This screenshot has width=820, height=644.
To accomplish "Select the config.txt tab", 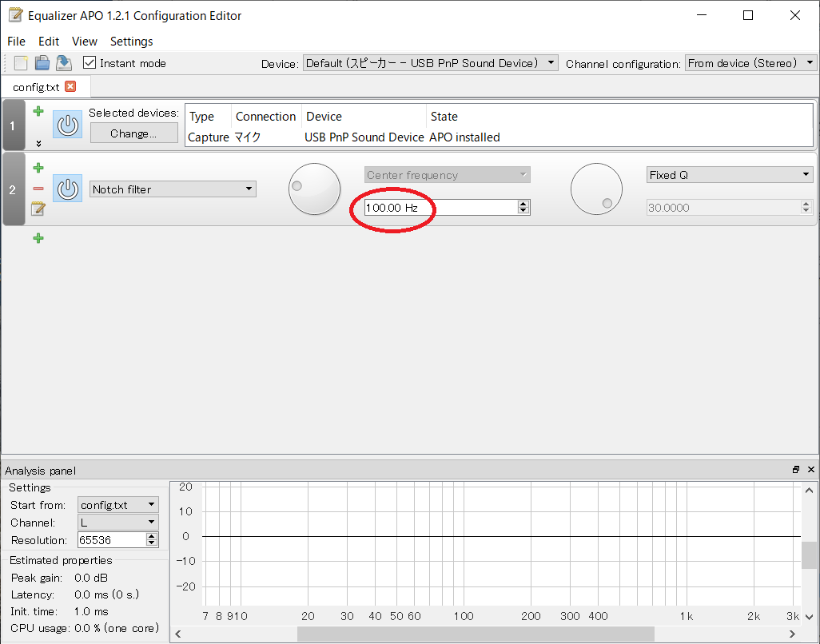I will 36,87.
